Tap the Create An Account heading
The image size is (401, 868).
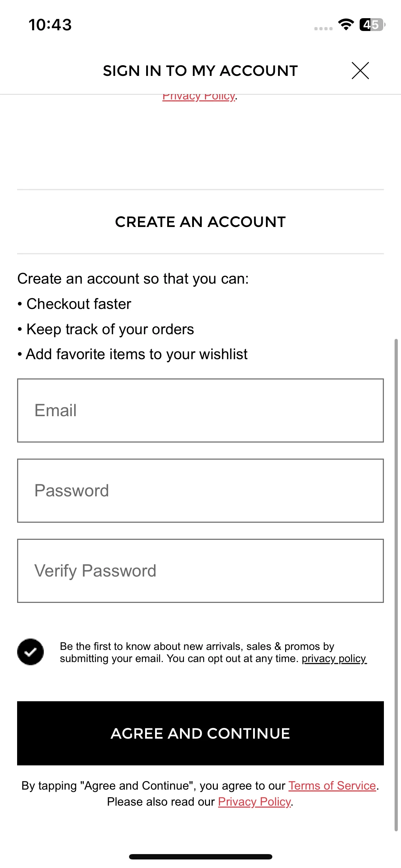pos(200,222)
